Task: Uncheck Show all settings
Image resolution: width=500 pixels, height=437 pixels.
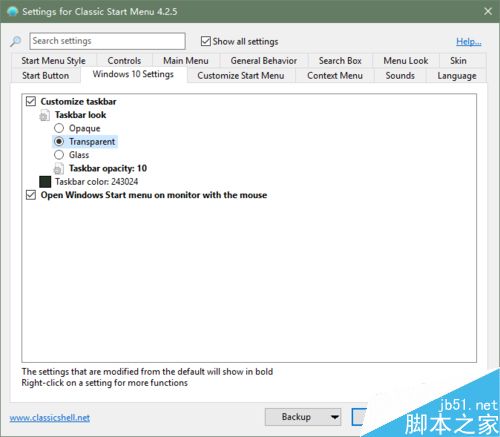Action: coord(206,41)
